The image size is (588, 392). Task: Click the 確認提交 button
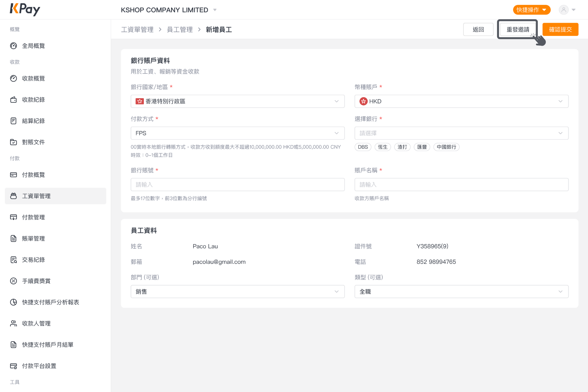(560, 30)
